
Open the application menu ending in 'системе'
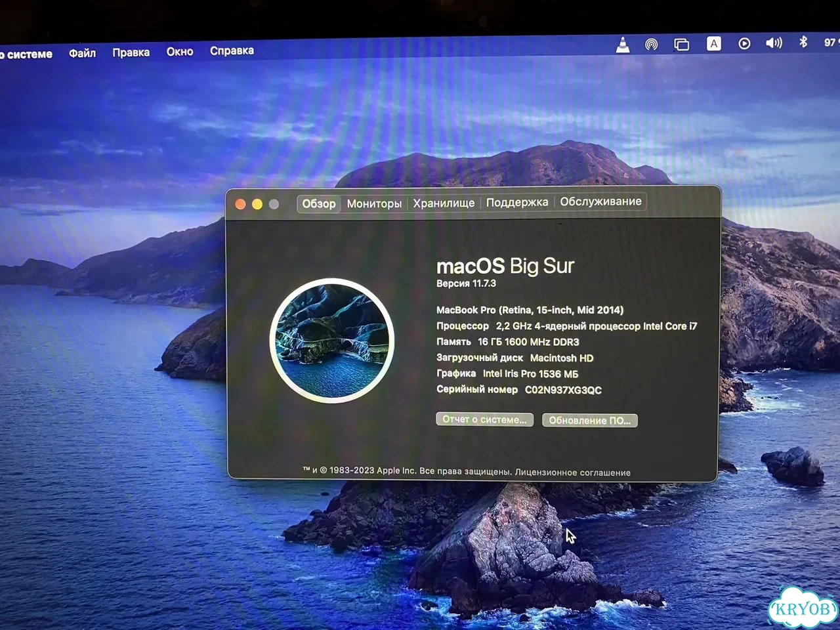point(26,54)
